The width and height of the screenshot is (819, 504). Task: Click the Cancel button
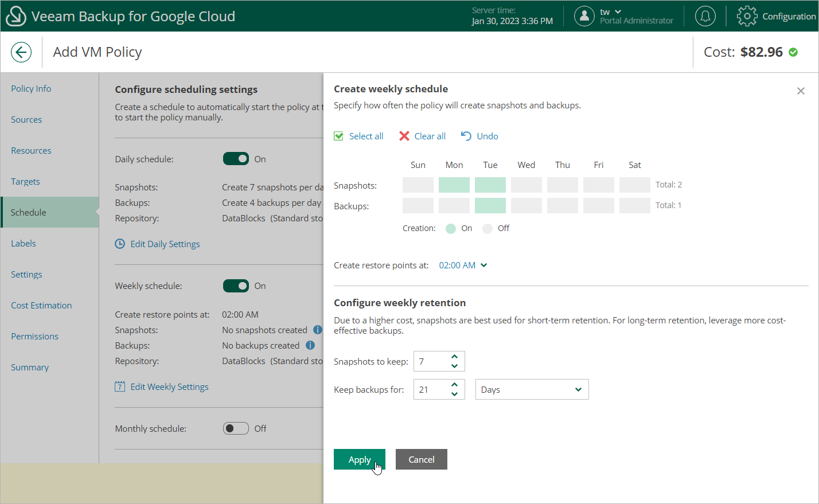coord(422,459)
